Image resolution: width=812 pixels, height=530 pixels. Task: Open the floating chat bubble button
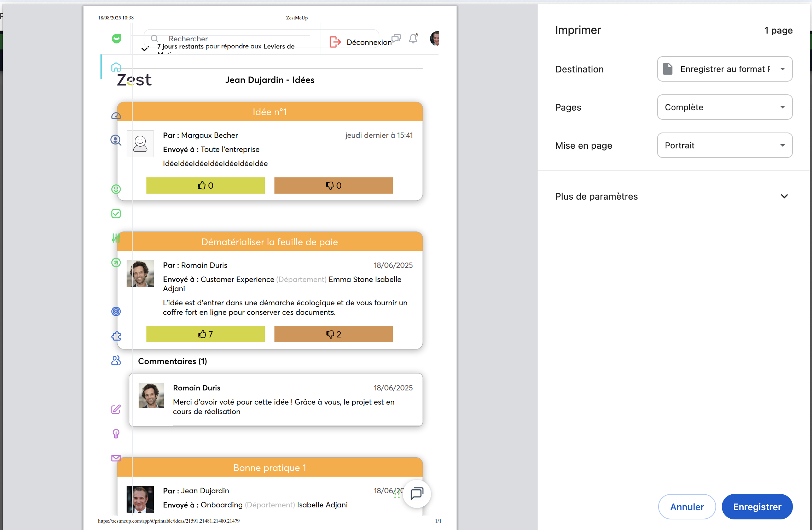coord(417,494)
